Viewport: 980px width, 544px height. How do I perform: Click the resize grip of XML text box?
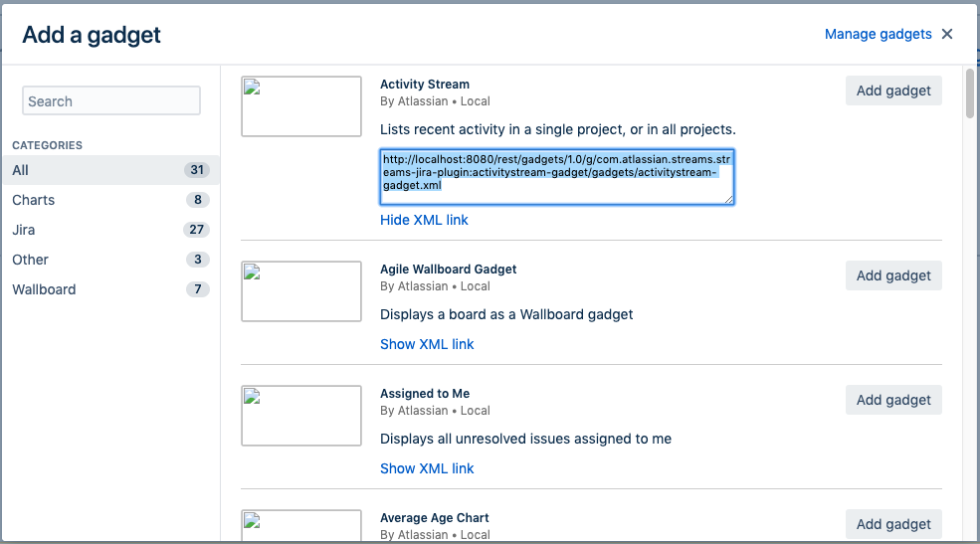[728, 199]
